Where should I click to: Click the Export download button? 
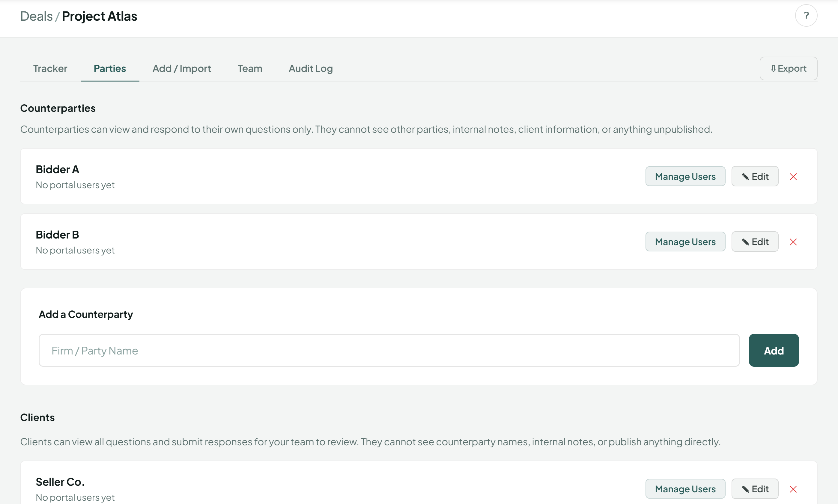788,69
